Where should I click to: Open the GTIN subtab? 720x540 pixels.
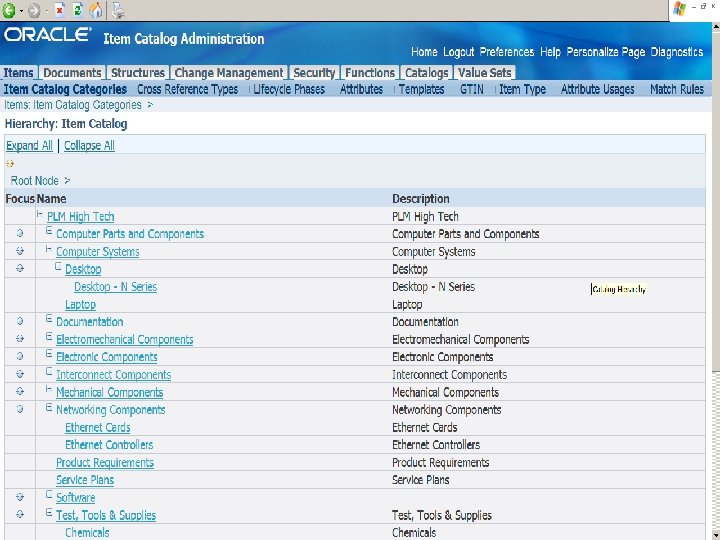point(472,89)
